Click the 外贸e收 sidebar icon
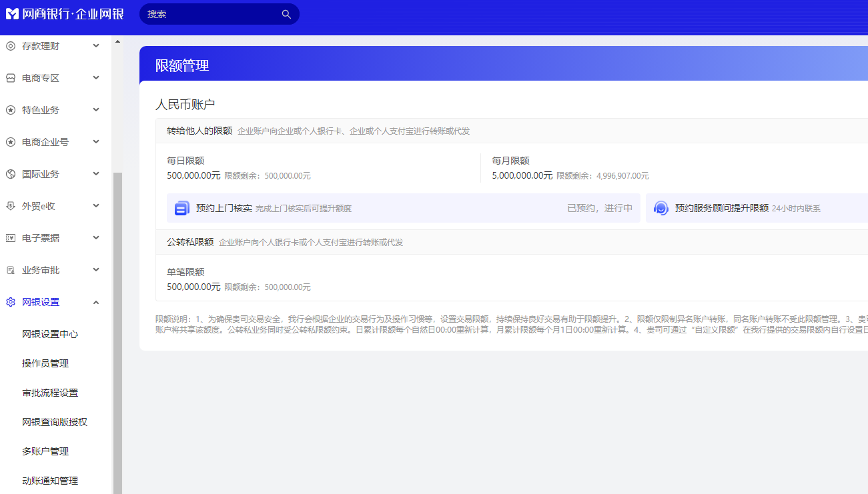Screen dimensions: 868x494 click(11, 206)
